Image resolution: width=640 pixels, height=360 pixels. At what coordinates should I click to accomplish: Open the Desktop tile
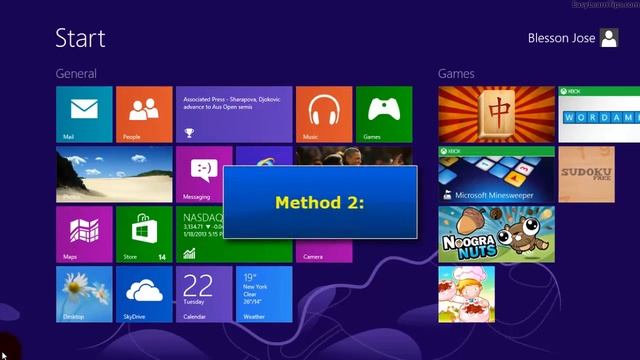click(x=84, y=294)
